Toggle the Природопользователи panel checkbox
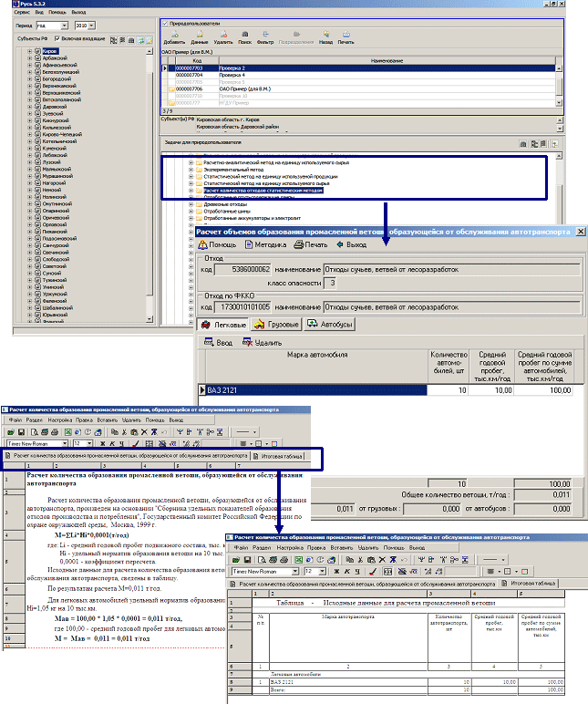Image resolution: width=588 pixels, height=704 pixels. 164,22
